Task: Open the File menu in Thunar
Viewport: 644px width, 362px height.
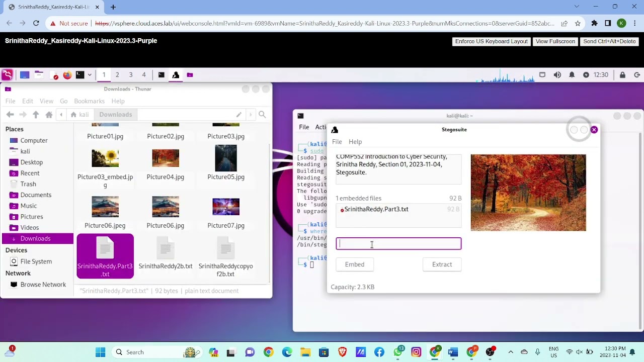Action: tap(10, 101)
